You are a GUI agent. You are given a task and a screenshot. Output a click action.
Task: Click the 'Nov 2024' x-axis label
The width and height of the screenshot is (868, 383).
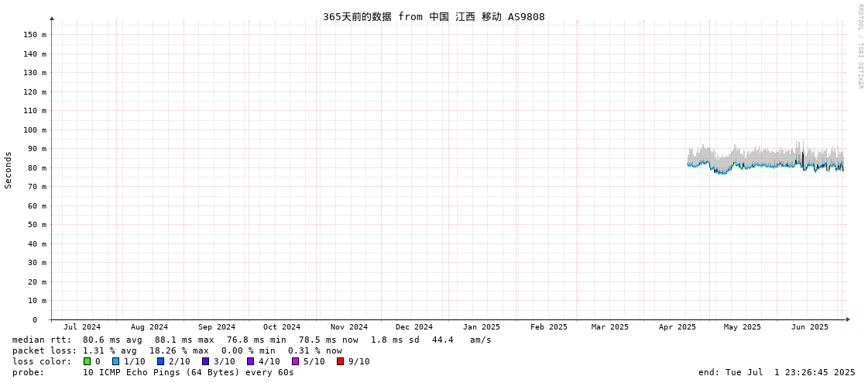(x=348, y=327)
